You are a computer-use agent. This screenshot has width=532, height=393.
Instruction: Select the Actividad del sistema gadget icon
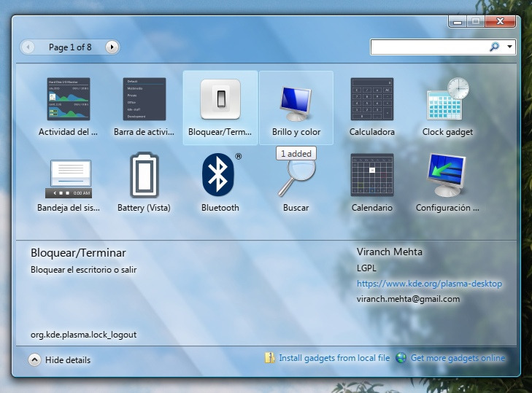69,99
